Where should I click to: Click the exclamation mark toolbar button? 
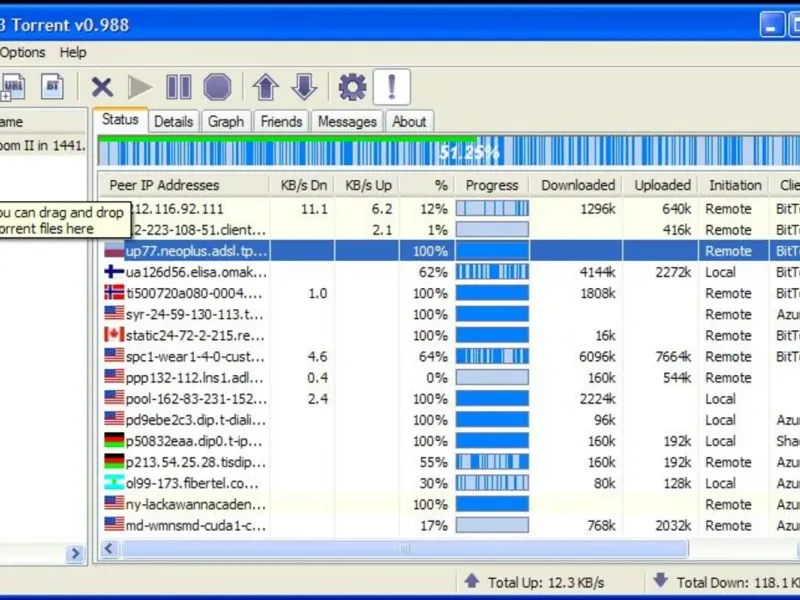(x=392, y=87)
